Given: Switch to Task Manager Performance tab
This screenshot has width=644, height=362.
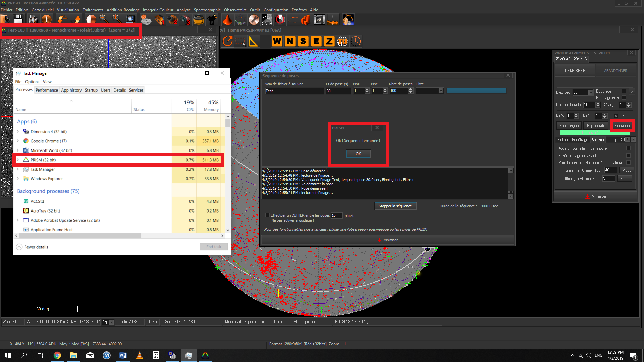Looking at the screenshot, I should 47,90.
